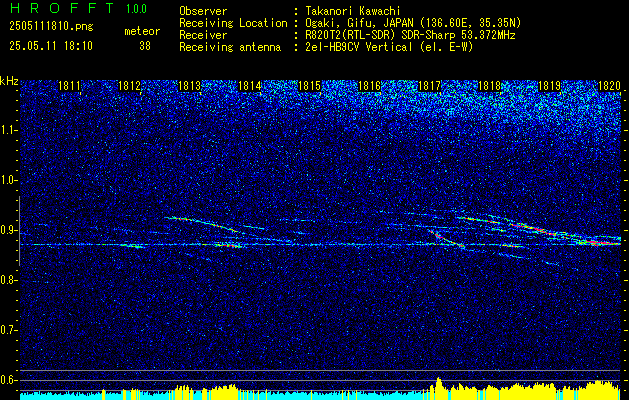Screen dimensions: 629x400
Task: Click the date stamp 25.05.11 18:10
Action: (51, 46)
